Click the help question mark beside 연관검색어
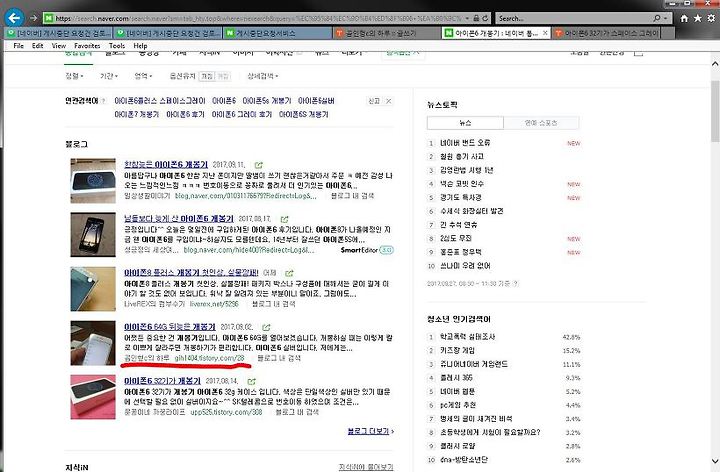The height and width of the screenshot is (472, 720). click(103, 101)
